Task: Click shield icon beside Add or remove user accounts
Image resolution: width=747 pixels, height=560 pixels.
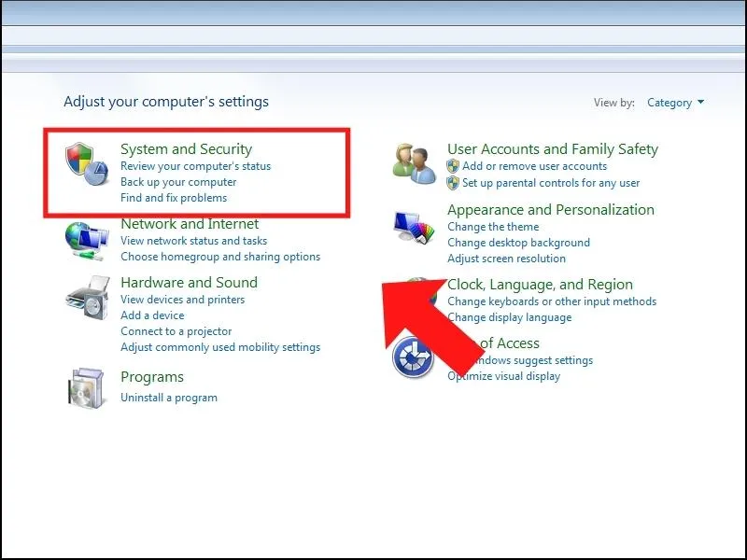Action: point(453,166)
